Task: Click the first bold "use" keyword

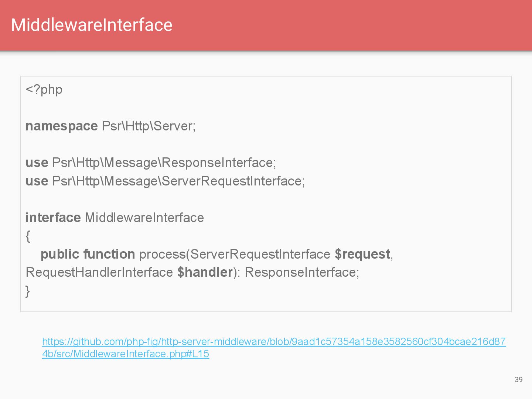Action: pyautogui.click(x=37, y=163)
